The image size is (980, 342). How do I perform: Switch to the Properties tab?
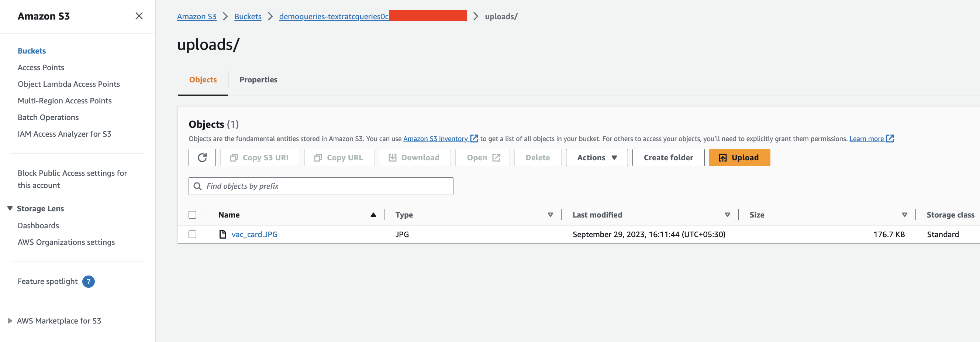tap(258, 80)
